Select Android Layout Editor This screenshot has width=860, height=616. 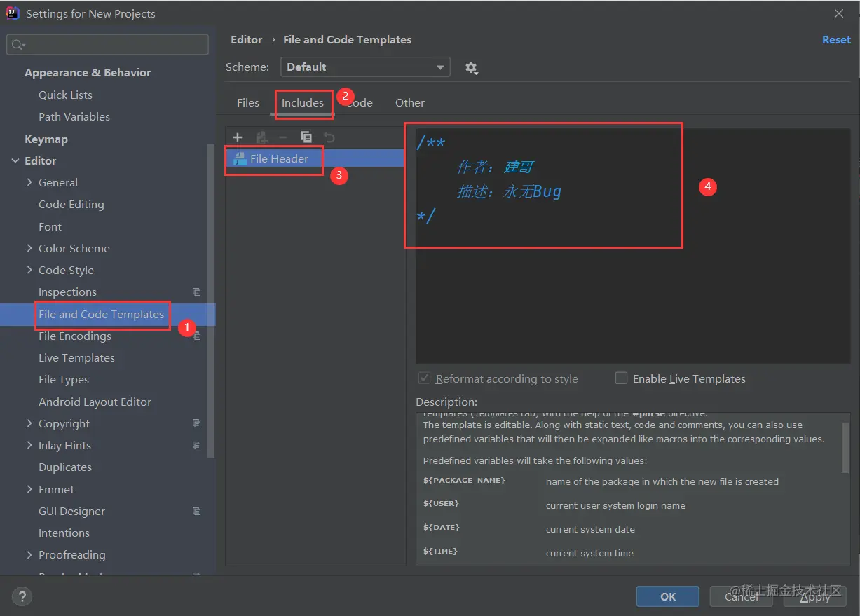coord(95,402)
